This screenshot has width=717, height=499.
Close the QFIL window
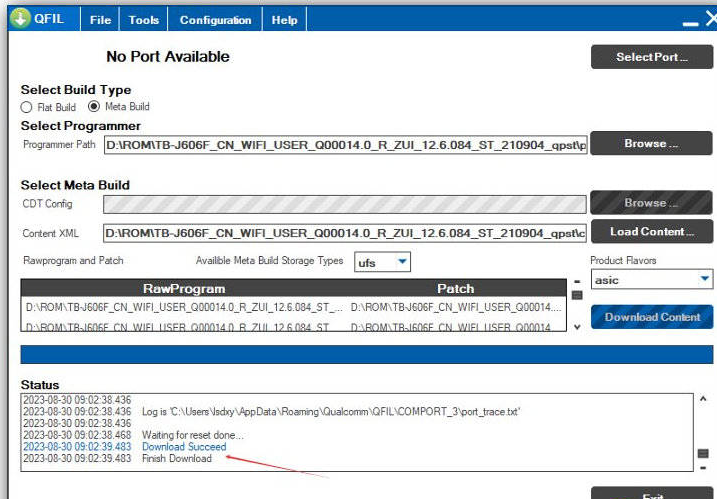point(711,19)
